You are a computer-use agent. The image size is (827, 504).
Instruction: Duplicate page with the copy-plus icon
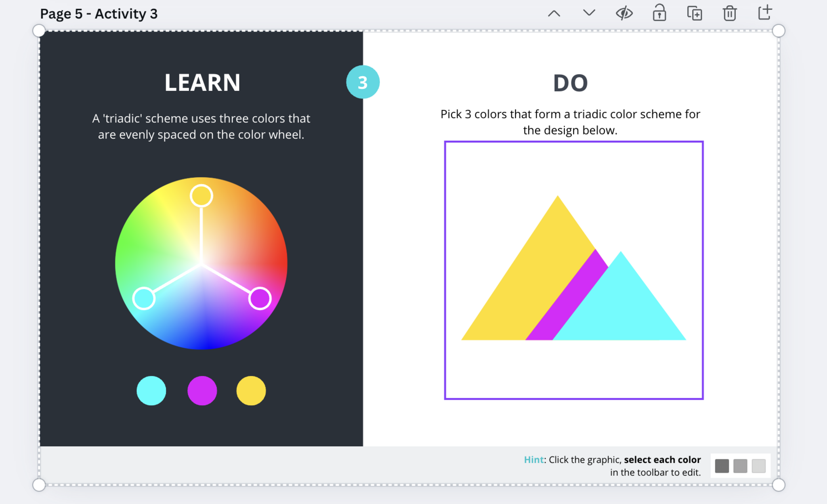pos(695,13)
